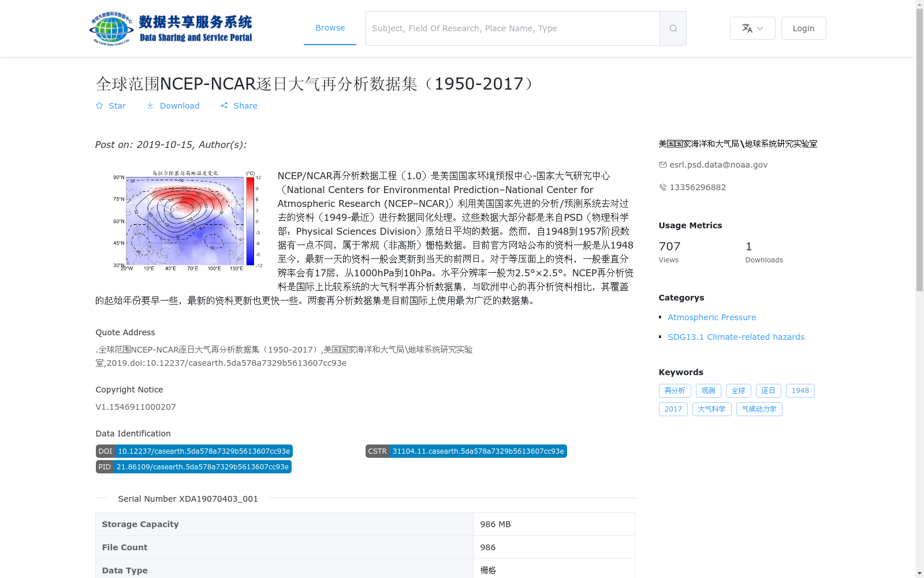This screenshot has height=578, width=924.
Task: Click the email envelope icon
Action: 662,165
